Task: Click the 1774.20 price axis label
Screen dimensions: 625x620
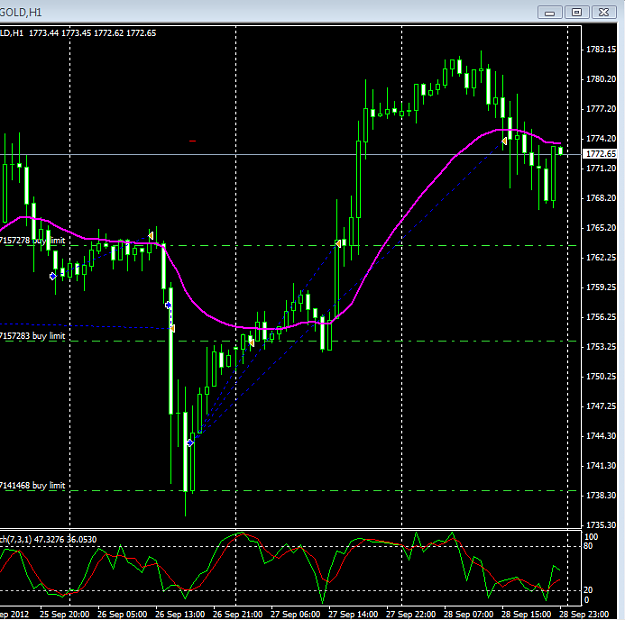Action: 601,139
